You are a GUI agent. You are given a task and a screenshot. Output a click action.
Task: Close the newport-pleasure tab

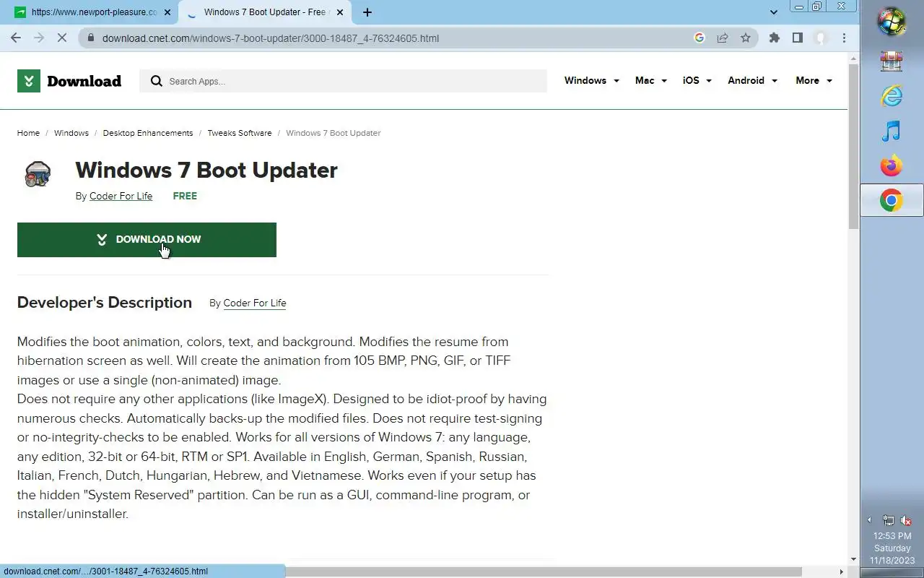click(167, 12)
